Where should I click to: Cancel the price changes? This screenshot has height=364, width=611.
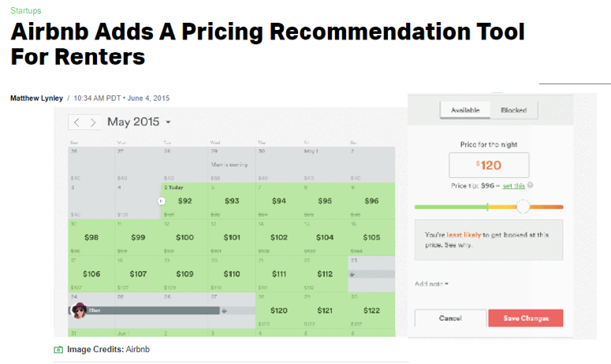(x=450, y=318)
